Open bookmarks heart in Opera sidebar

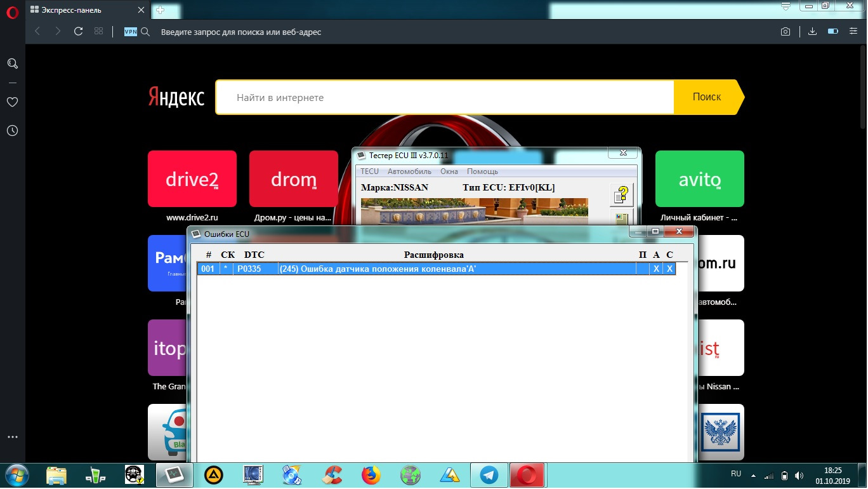tap(12, 102)
